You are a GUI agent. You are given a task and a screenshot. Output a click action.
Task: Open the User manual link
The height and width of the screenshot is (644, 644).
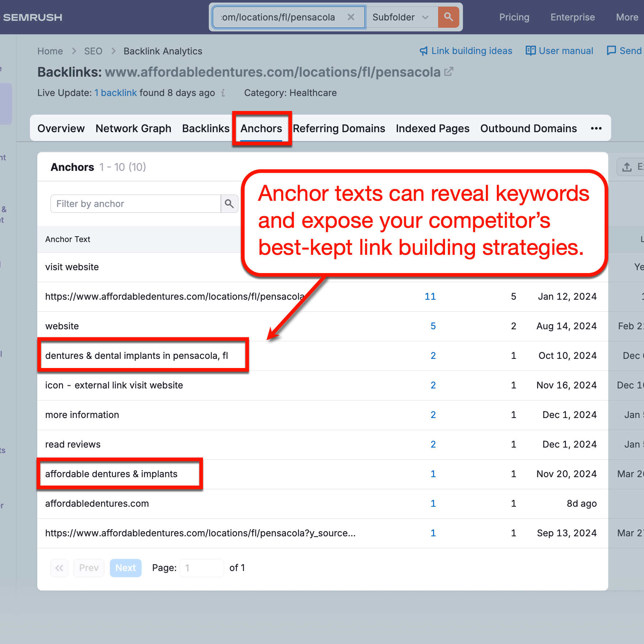click(x=559, y=51)
